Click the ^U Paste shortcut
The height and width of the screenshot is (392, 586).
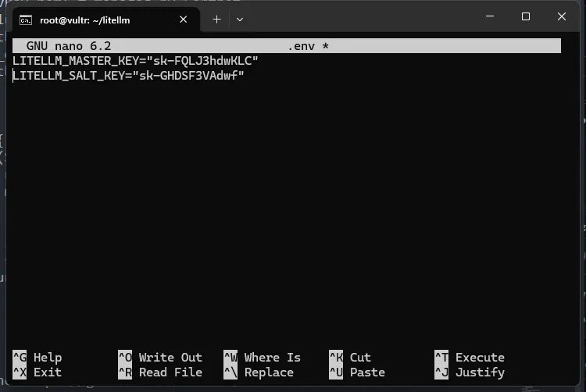(x=357, y=372)
